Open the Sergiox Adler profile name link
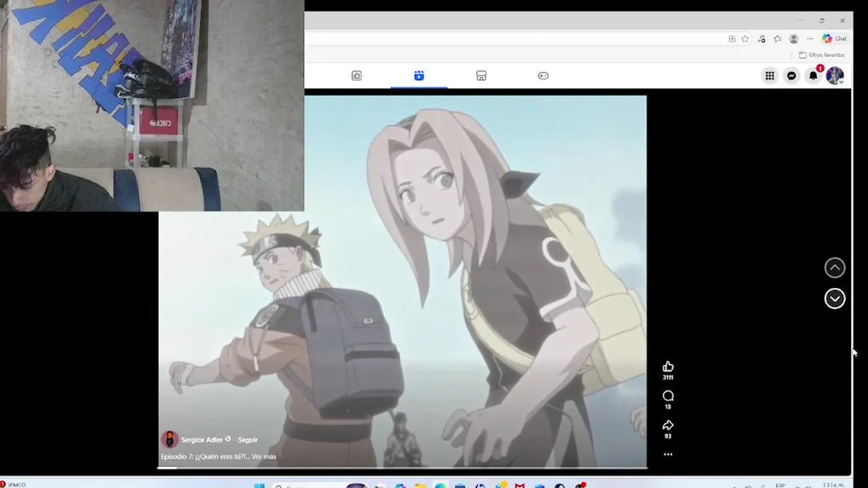The width and height of the screenshot is (868, 488). pyautogui.click(x=202, y=440)
